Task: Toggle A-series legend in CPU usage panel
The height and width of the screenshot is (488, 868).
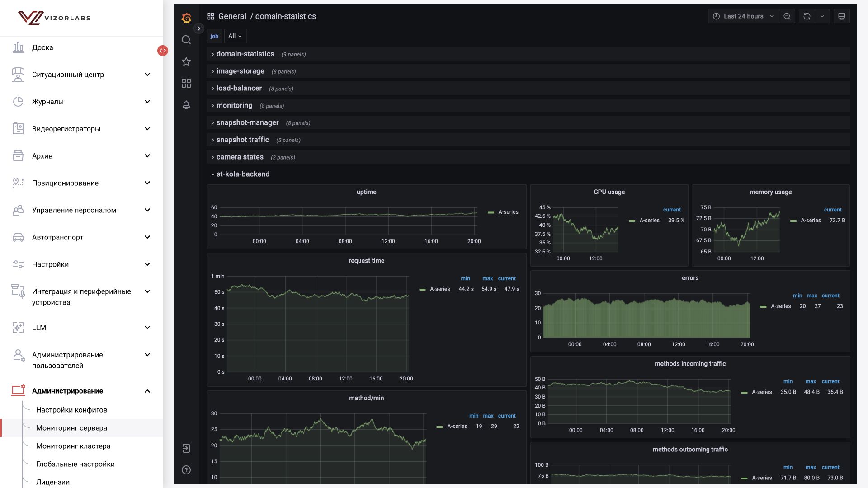Action: click(649, 221)
